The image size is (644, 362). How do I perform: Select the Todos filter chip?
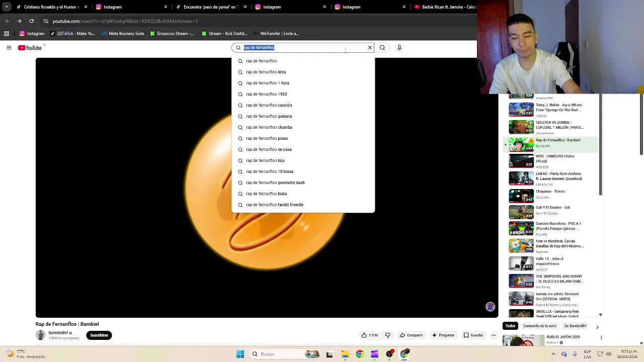pos(510,326)
